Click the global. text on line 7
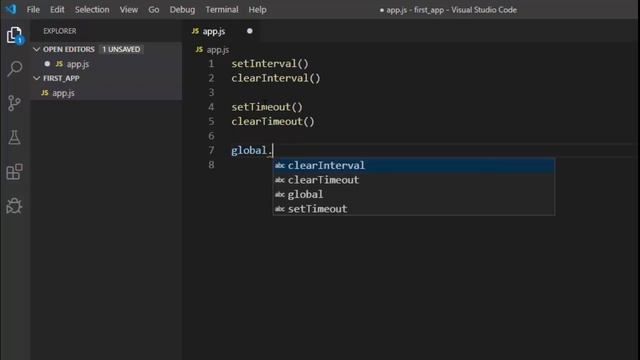 coord(251,150)
